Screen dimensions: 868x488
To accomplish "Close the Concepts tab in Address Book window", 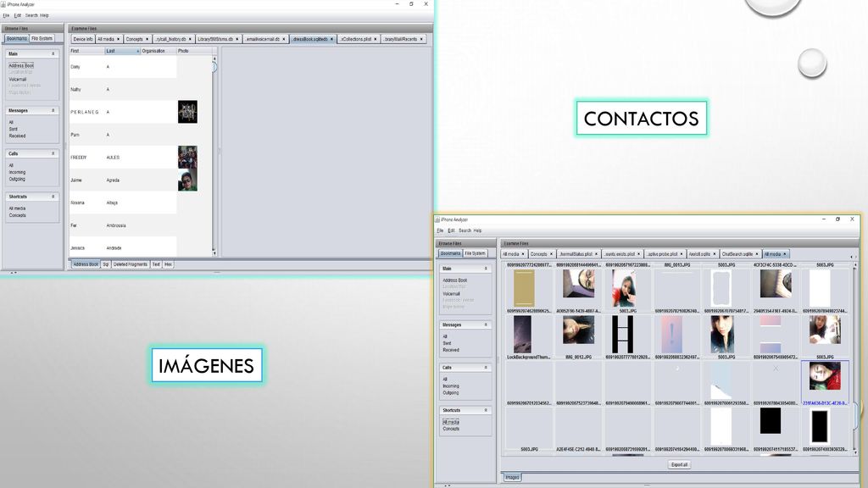I will click(x=147, y=39).
